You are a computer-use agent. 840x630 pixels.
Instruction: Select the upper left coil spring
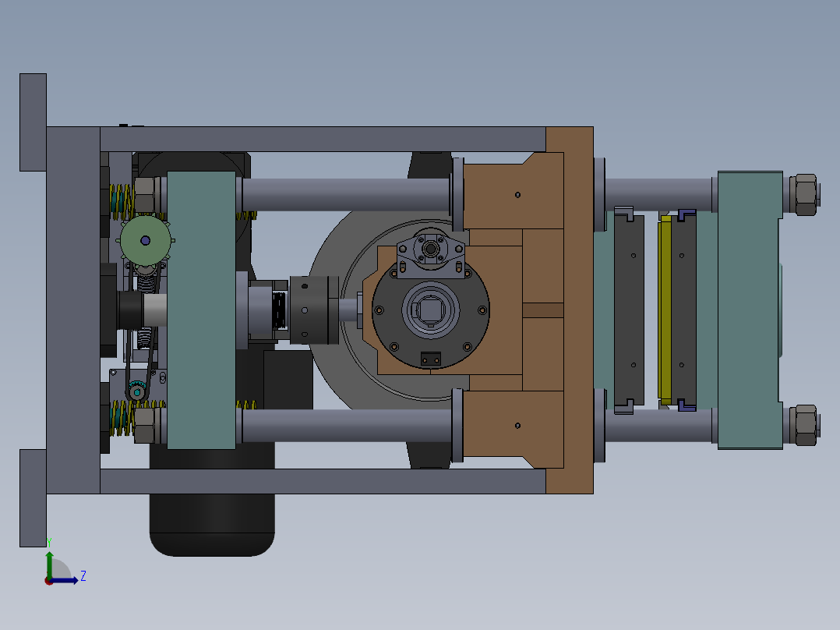[x=122, y=202]
